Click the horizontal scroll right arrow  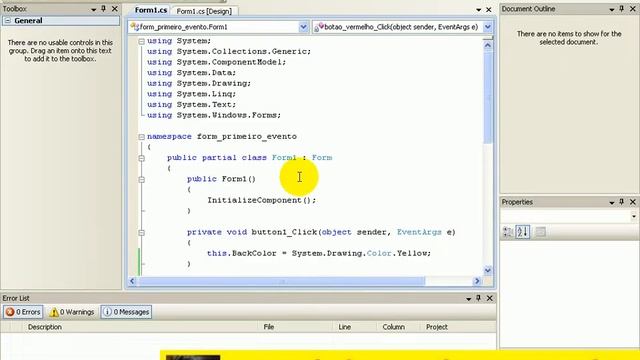(x=477, y=281)
